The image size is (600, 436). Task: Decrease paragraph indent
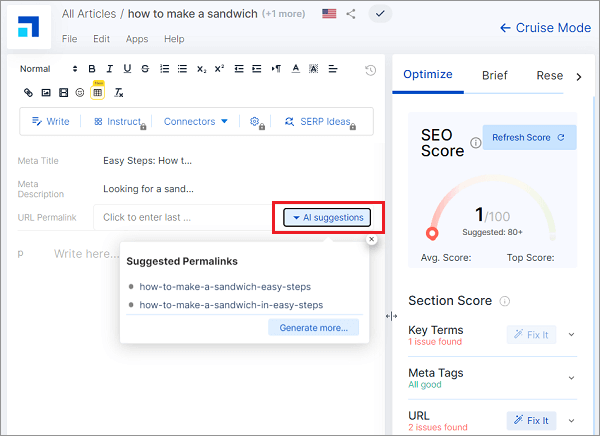coord(239,69)
